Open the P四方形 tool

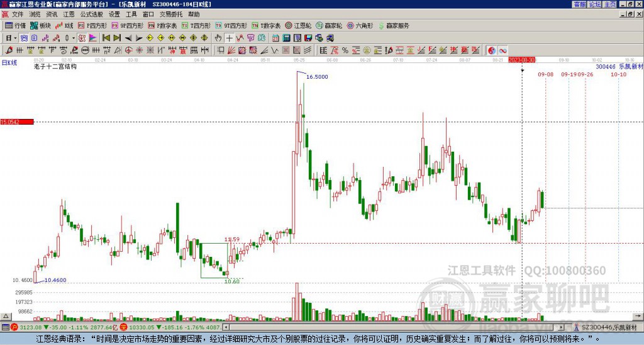click(x=92, y=25)
